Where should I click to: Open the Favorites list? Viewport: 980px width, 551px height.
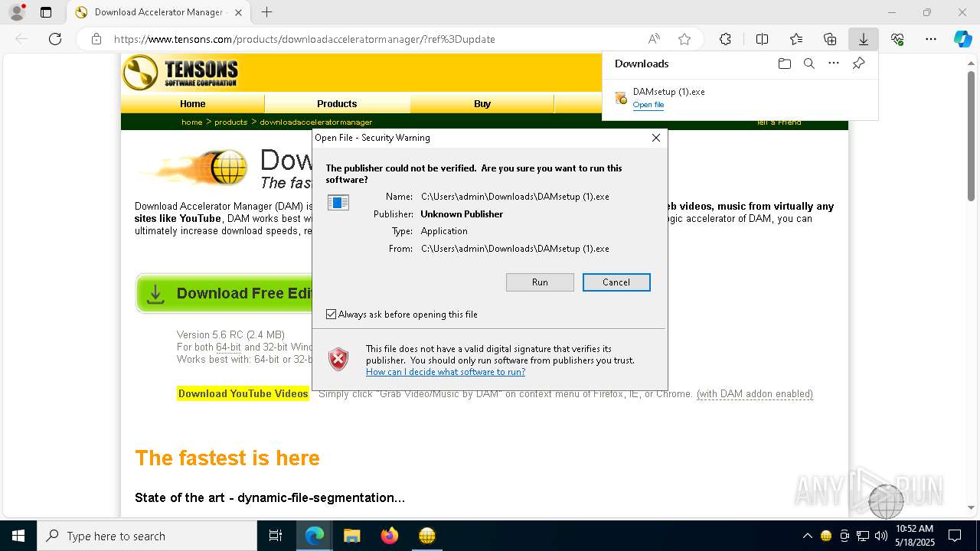pos(796,39)
